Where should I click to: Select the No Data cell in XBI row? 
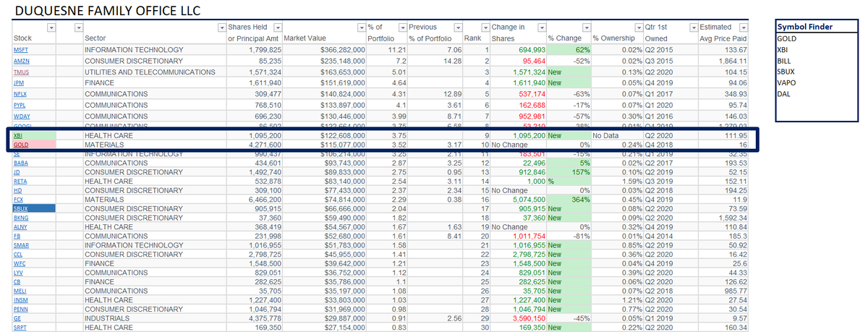pyautogui.click(x=617, y=135)
